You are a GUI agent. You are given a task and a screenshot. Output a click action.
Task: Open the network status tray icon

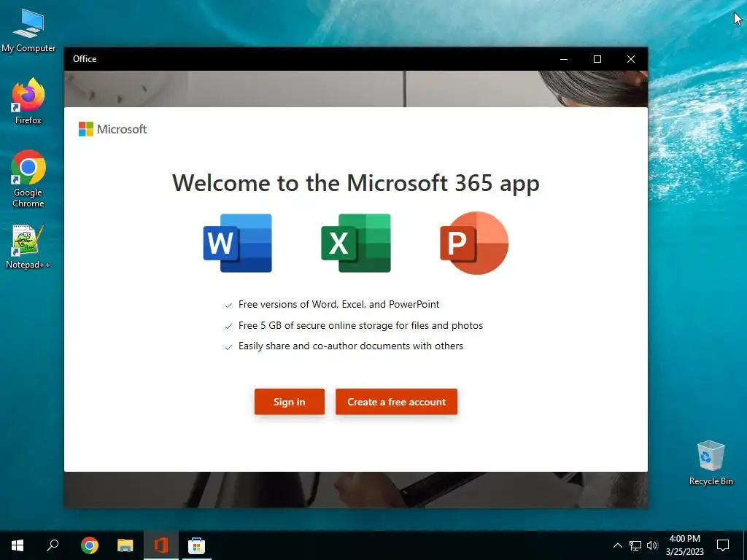[635, 545]
